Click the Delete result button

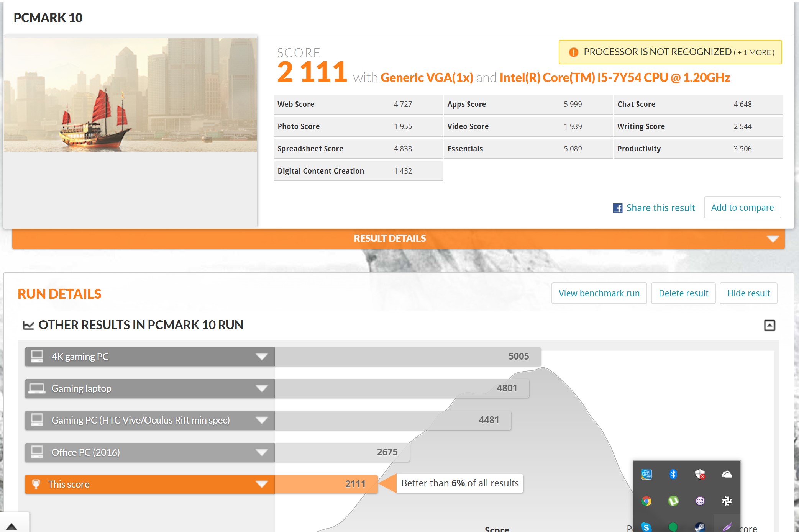click(683, 293)
